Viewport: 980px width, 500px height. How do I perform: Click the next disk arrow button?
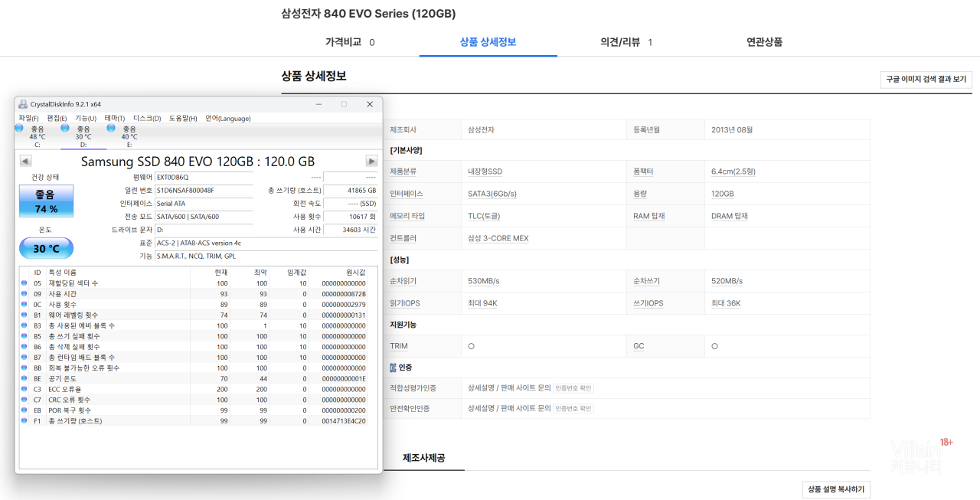click(x=371, y=161)
